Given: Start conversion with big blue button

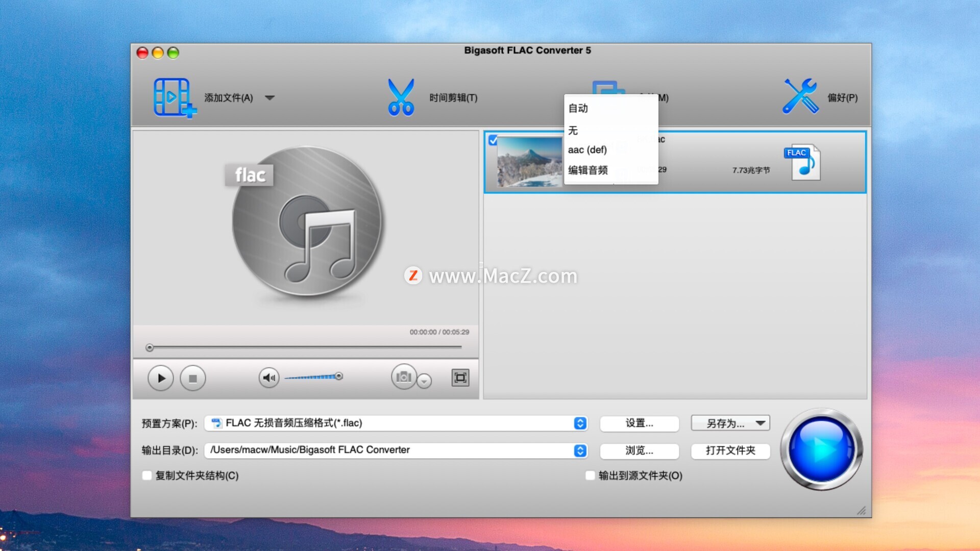Looking at the screenshot, I should 821,449.
